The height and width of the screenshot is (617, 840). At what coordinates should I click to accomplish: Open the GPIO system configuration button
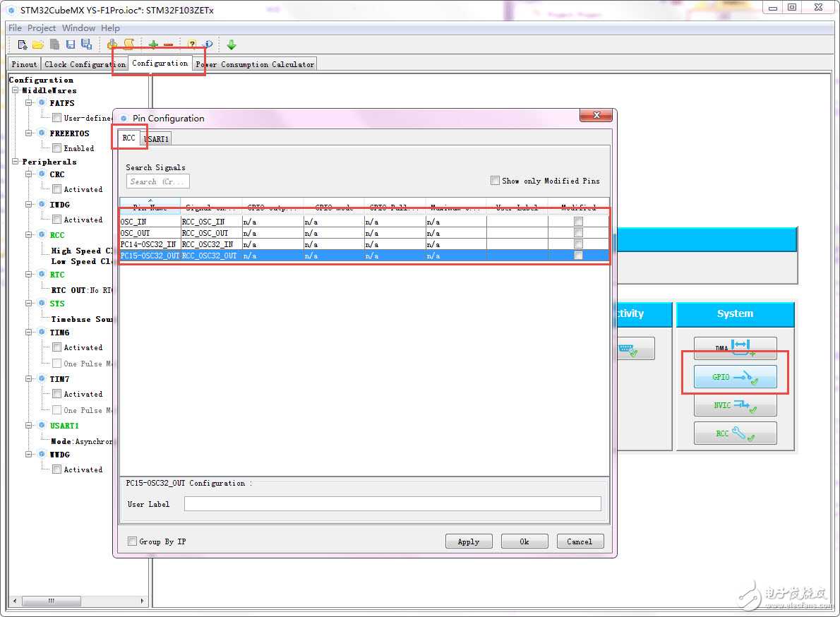coord(735,377)
